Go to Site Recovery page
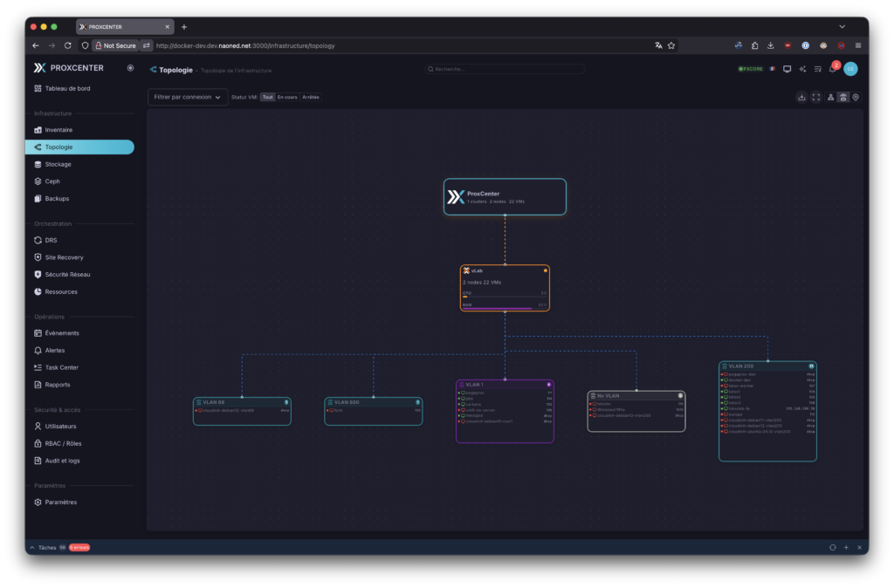 64,257
